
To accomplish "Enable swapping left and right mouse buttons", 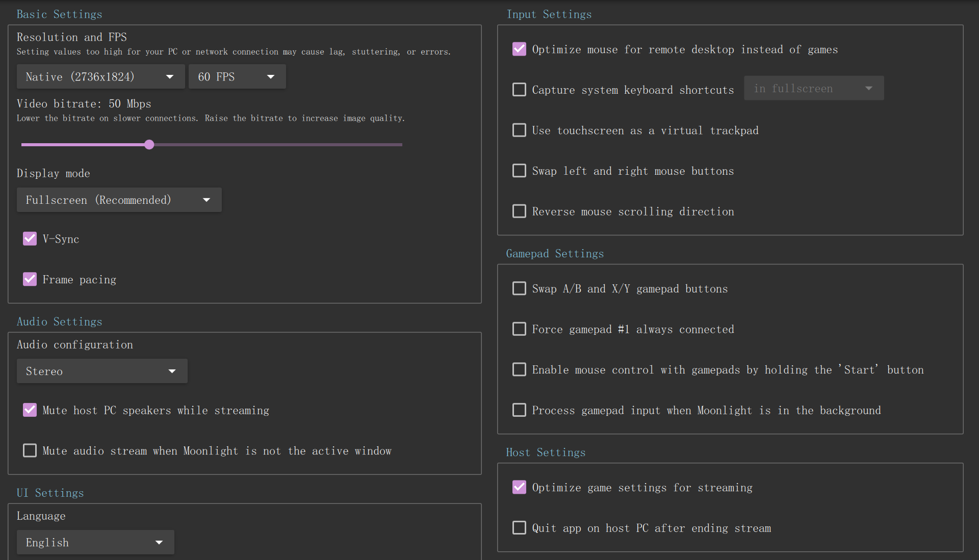I will coord(519,170).
